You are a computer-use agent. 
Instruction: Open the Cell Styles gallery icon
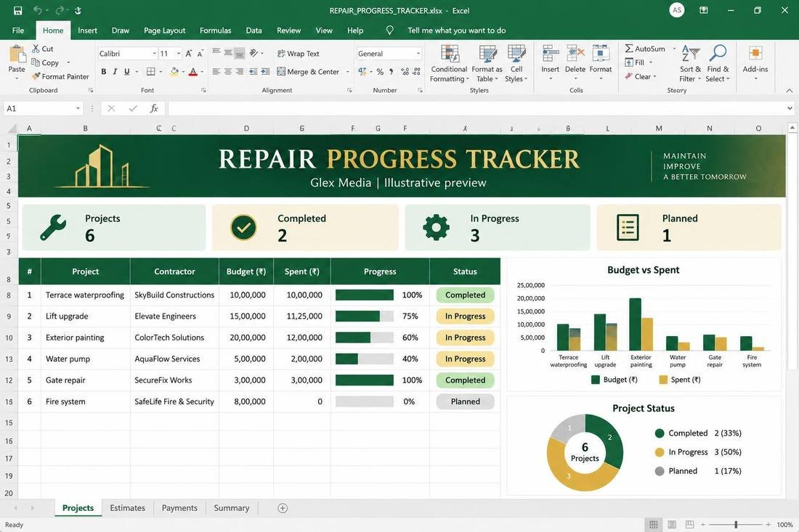516,54
